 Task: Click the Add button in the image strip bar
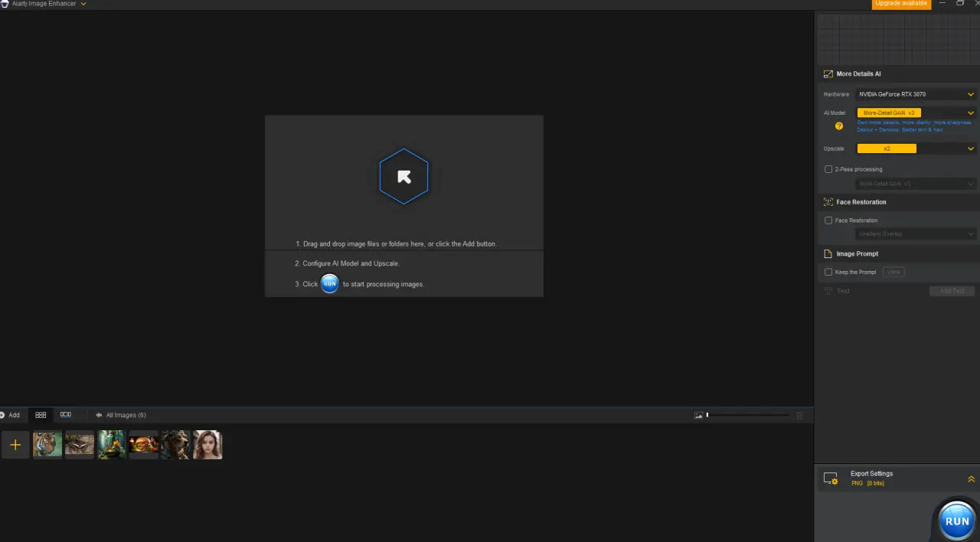coord(10,415)
